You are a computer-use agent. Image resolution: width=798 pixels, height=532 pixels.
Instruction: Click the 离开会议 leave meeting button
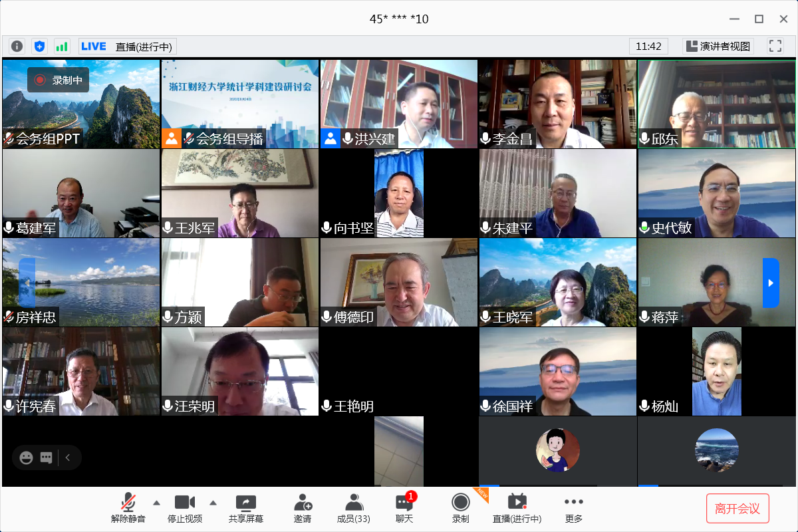(737, 509)
